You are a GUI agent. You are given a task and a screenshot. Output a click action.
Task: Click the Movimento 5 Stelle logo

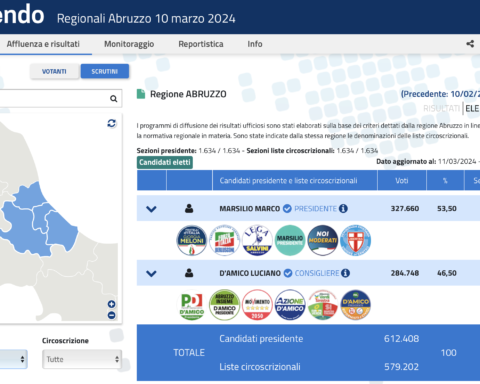click(257, 305)
